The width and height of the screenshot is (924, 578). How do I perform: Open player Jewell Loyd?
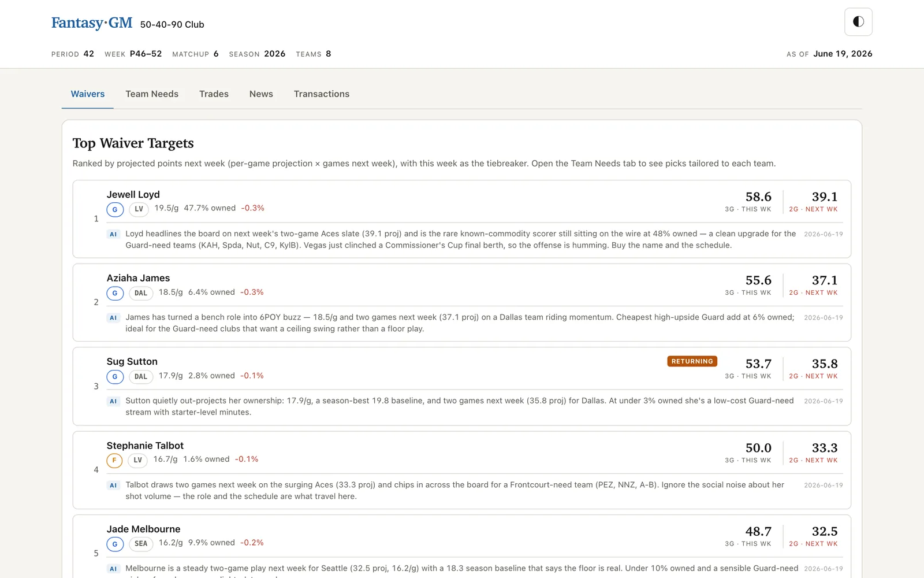(x=133, y=194)
